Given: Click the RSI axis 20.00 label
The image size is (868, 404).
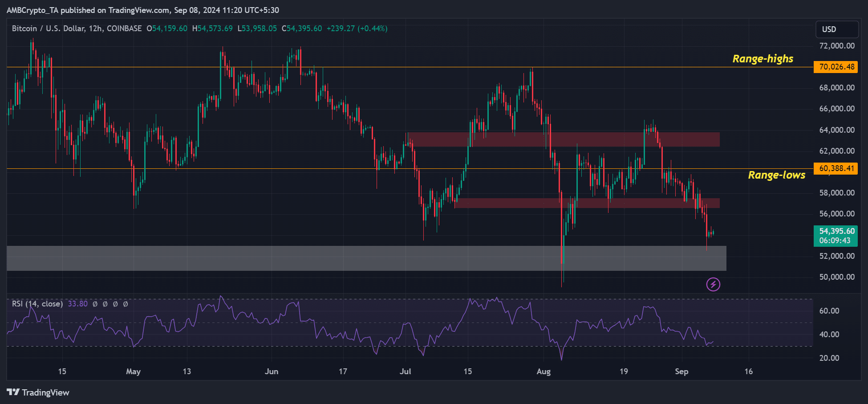Looking at the screenshot, I should [x=829, y=358].
